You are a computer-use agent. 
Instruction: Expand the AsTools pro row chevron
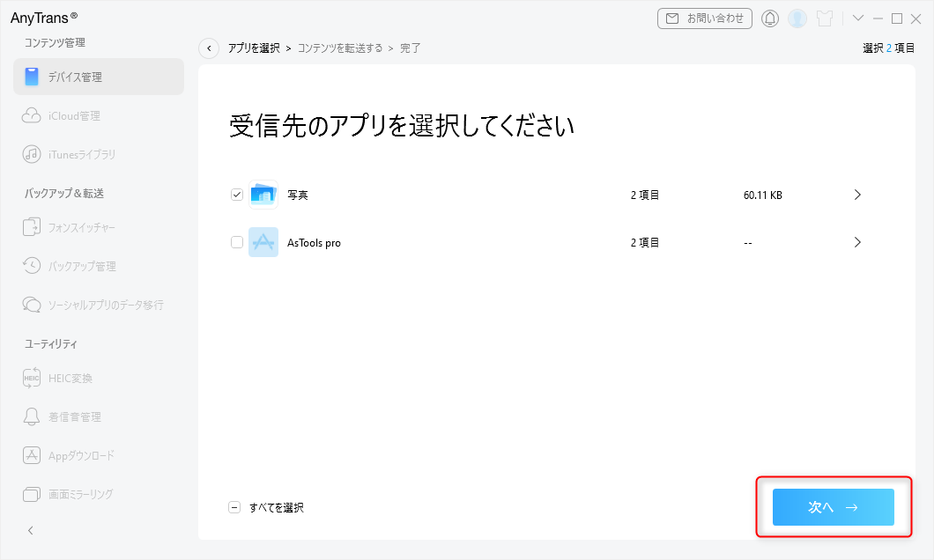coord(857,242)
